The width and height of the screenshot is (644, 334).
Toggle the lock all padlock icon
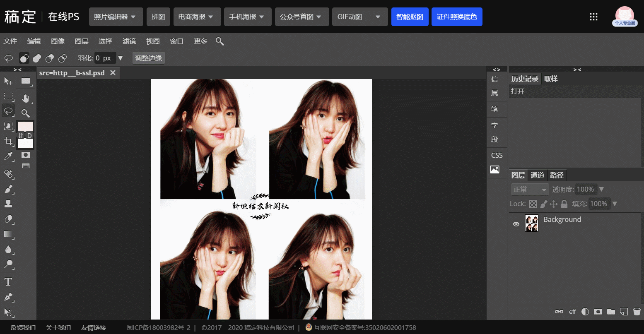coord(564,204)
